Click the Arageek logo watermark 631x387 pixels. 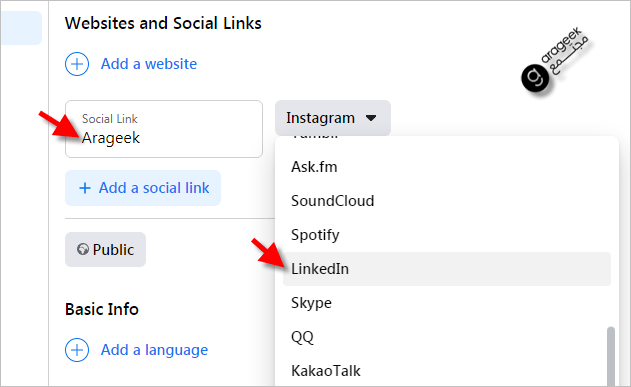click(555, 60)
